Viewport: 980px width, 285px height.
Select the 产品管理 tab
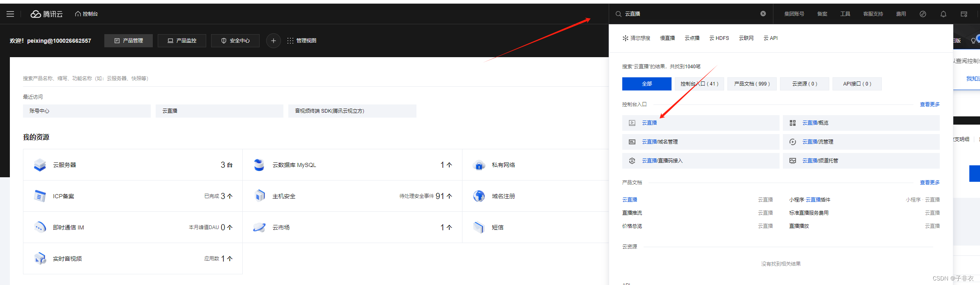(x=129, y=41)
